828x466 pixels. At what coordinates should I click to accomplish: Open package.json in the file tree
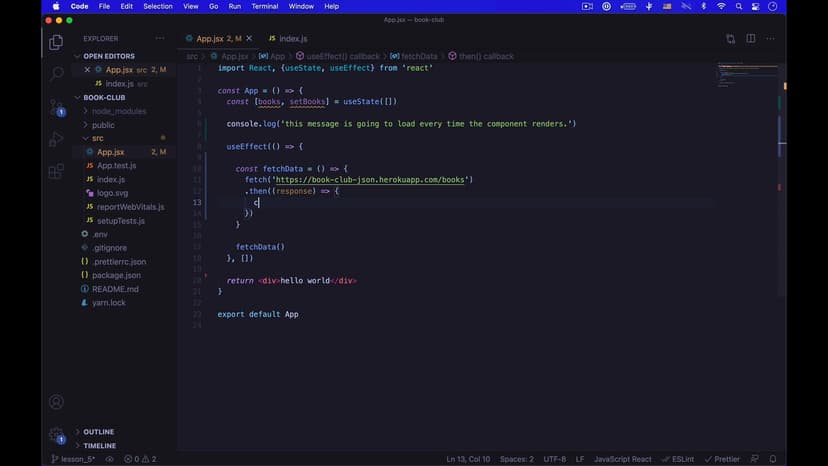click(x=116, y=275)
